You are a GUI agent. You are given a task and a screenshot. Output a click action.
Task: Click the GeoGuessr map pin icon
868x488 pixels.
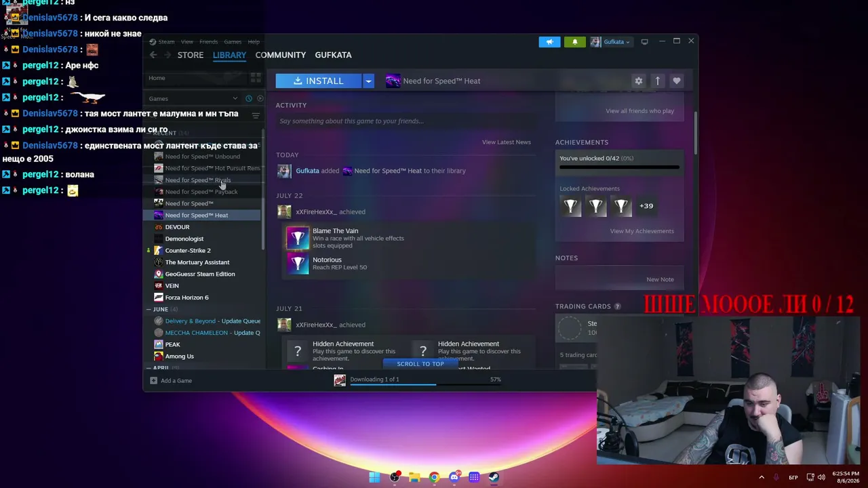(x=159, y=274)
